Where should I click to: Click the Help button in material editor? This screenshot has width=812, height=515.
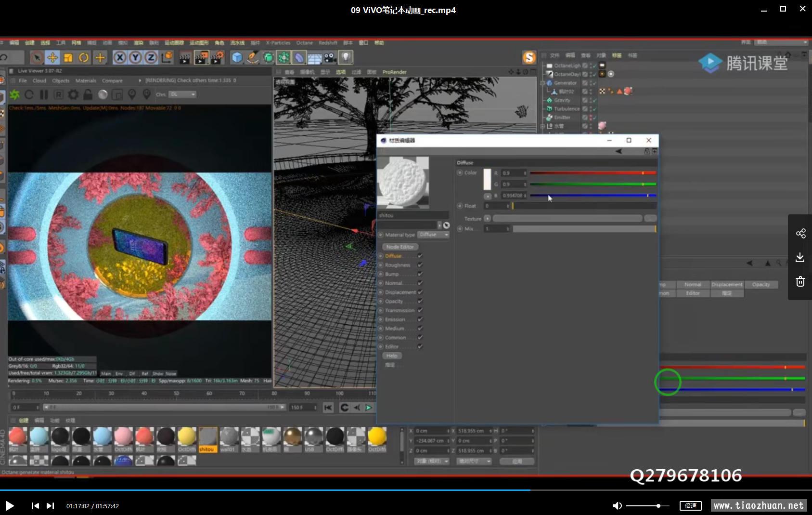tap(392, 356)
